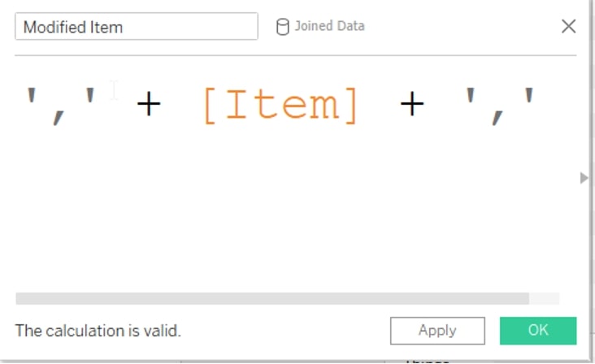Click the orange [Item] field reference
Screen dimensions: 595x364
tap(280, 106)
